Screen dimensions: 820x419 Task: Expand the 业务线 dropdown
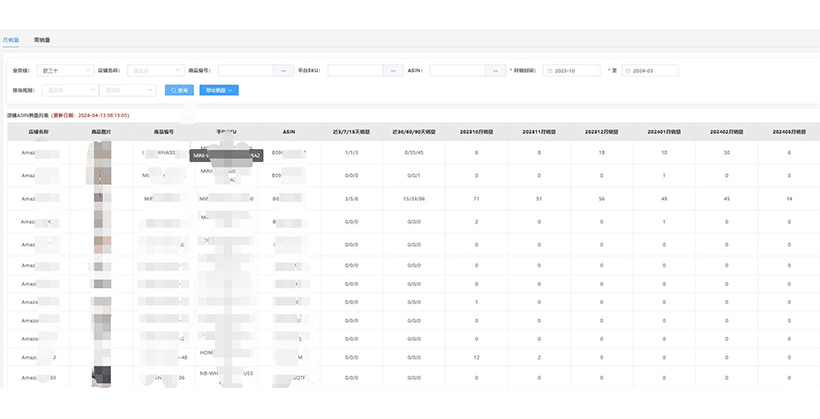point(63,71)
